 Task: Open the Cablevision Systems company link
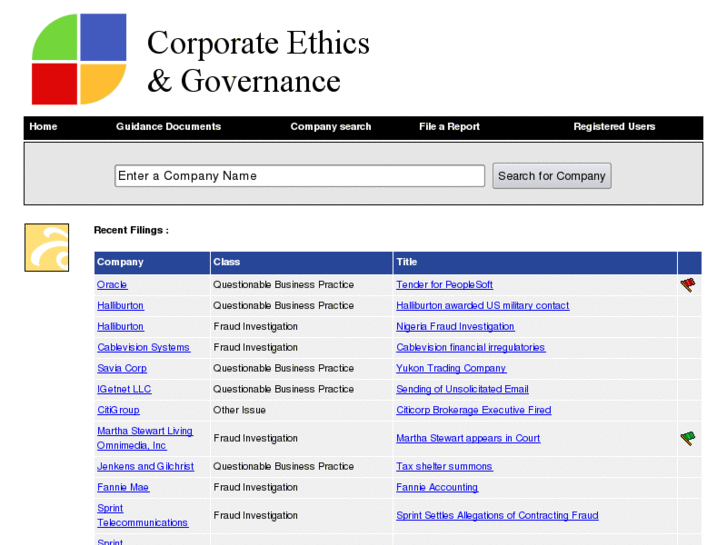coord(144,347)
